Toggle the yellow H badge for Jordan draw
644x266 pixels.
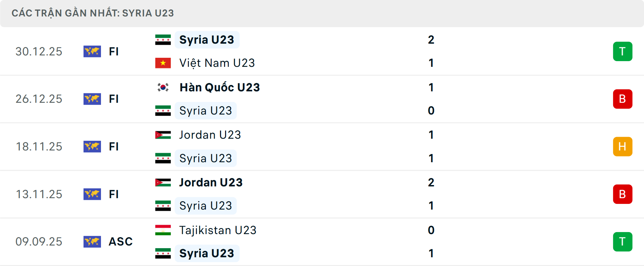click(623, 146)
